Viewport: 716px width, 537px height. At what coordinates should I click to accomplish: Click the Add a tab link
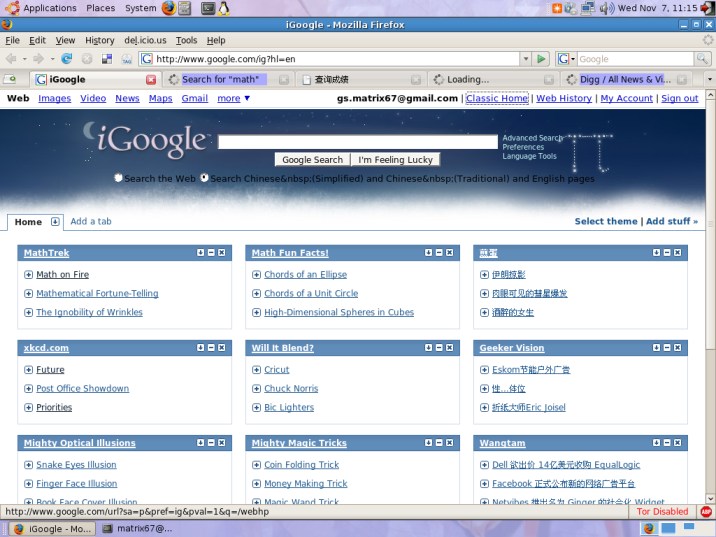(x=91, y=221)
